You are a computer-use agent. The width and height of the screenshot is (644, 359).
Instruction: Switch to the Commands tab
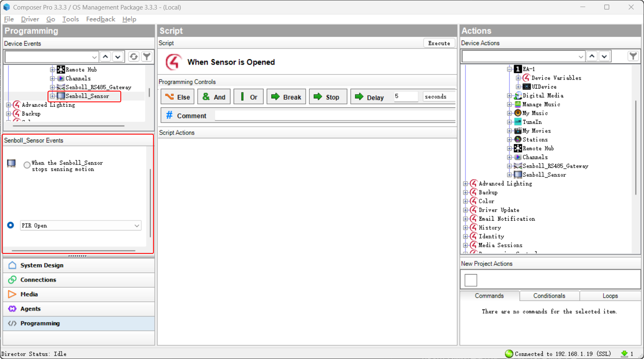tap(489, 296)
